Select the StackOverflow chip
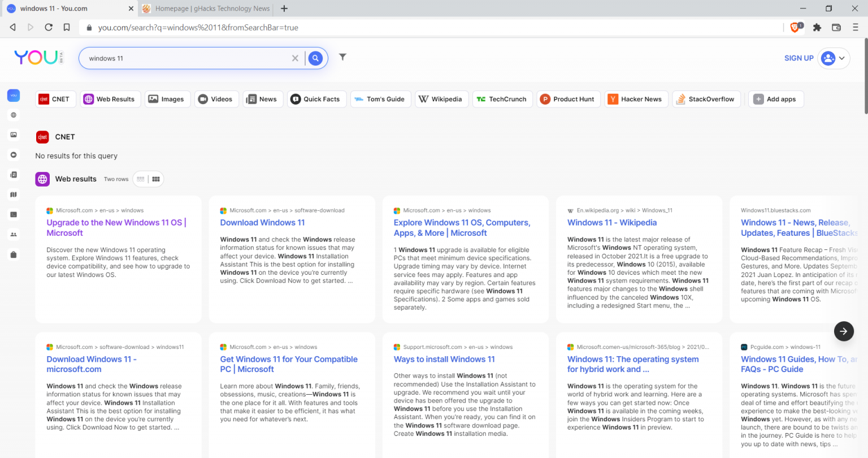The height and width of the screenshot is (458, 868). [x=706, y=99]
